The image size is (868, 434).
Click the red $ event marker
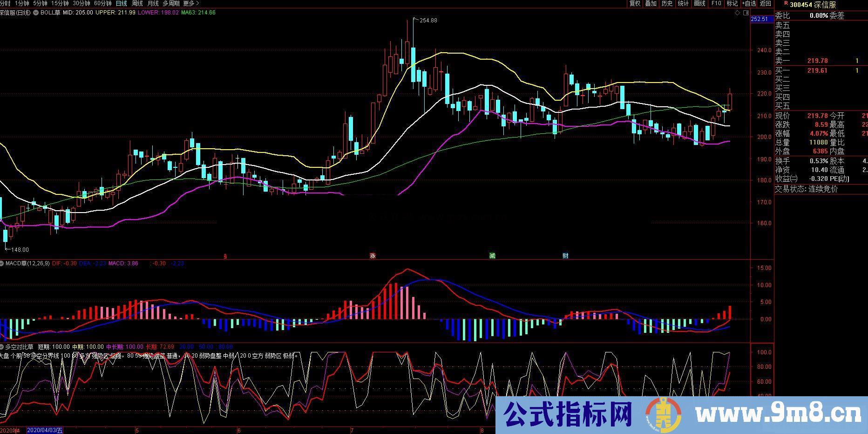[225, 256]
